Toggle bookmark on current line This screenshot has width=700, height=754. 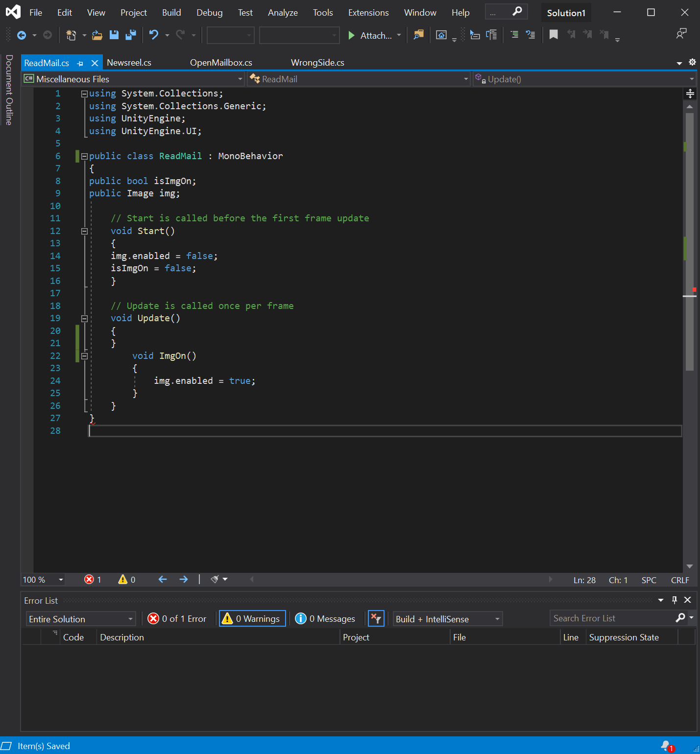point(554,35)
